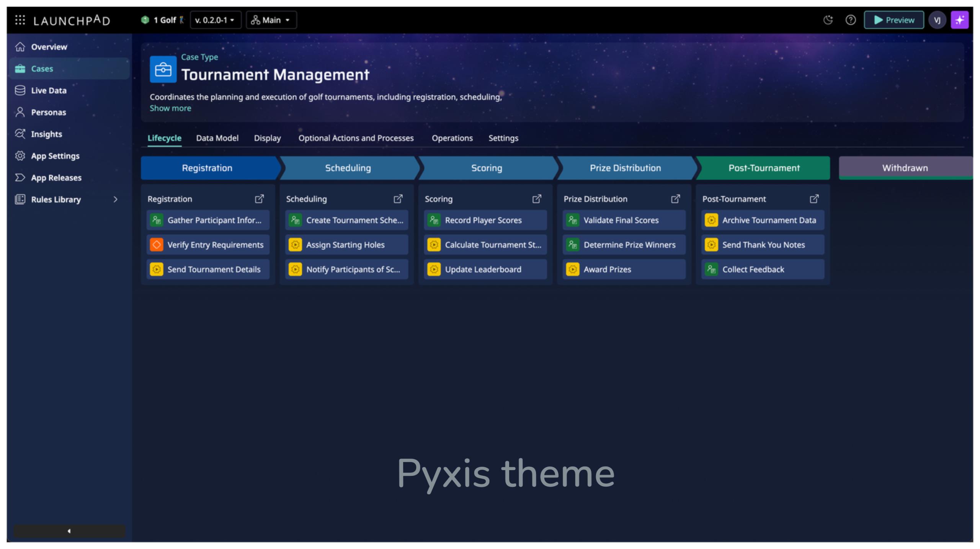
Task: Open the Scoring stage in a new view
Action: (537, 199)
